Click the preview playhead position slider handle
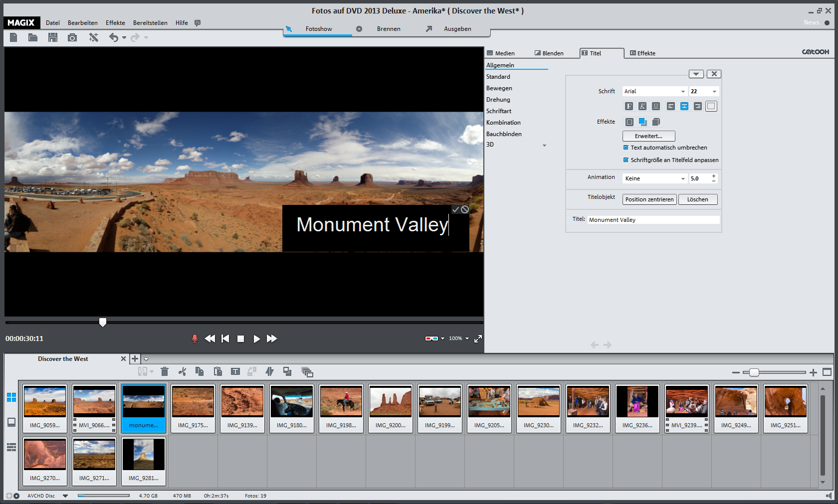The image size is (838, 504). 103,323
